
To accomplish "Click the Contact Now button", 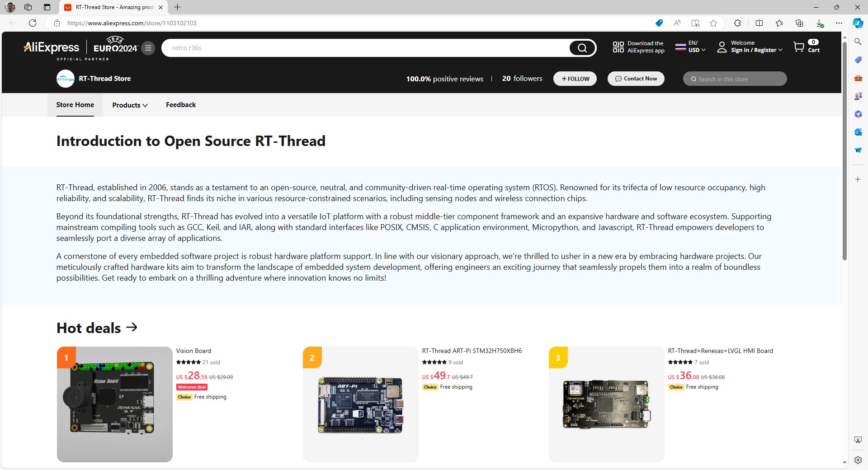I will click(636, 79).
